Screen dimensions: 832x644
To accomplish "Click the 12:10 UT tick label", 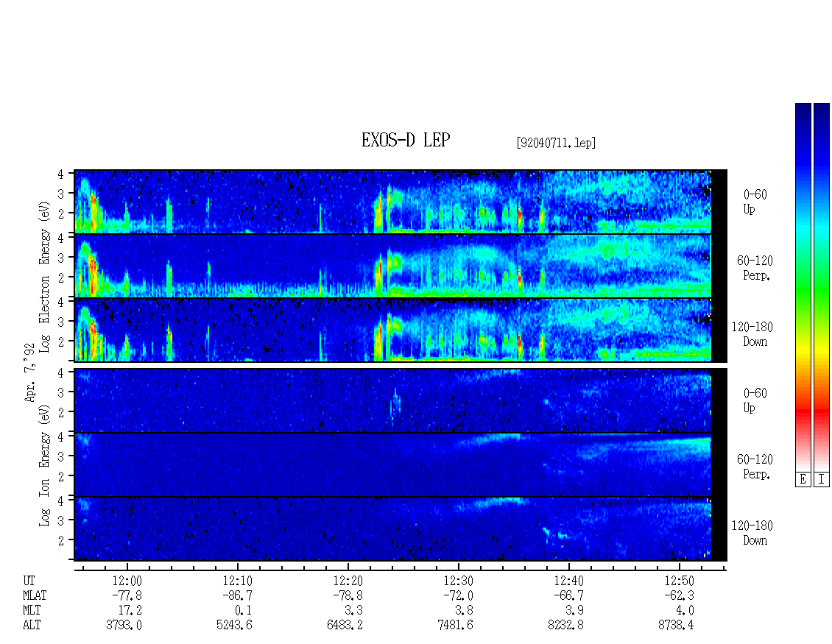I will [237, 581].
